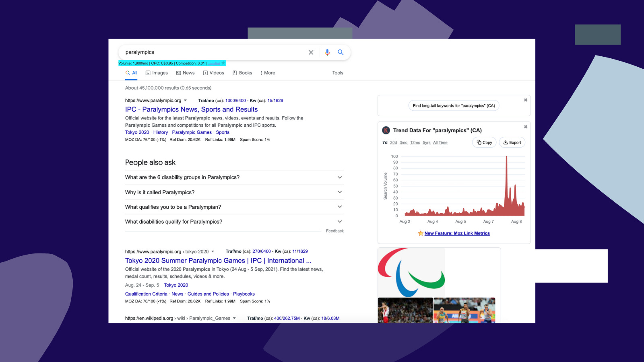Open the Playbooks sitelink
The image size is (644, 362).
point(244,294)
